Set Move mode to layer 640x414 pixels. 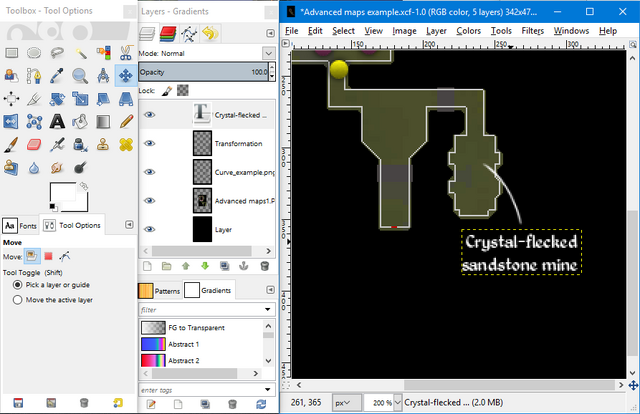click(31, 256)
